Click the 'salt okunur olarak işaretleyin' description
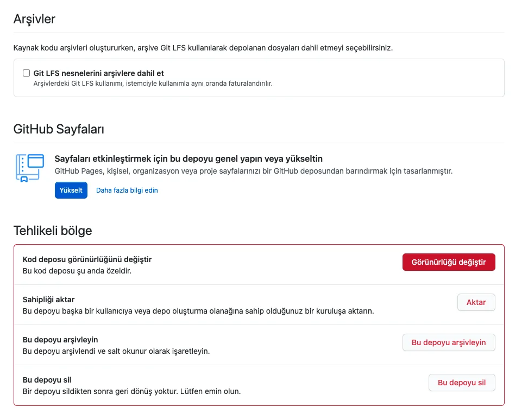This screenshot has width=528, height=420. click(x=116, y=351)
